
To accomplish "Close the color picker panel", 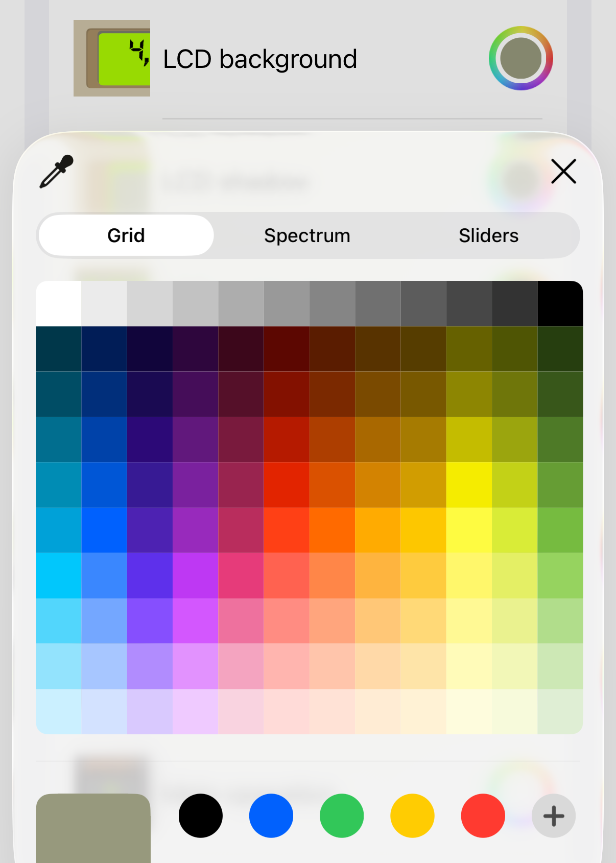I will point(563,171).
